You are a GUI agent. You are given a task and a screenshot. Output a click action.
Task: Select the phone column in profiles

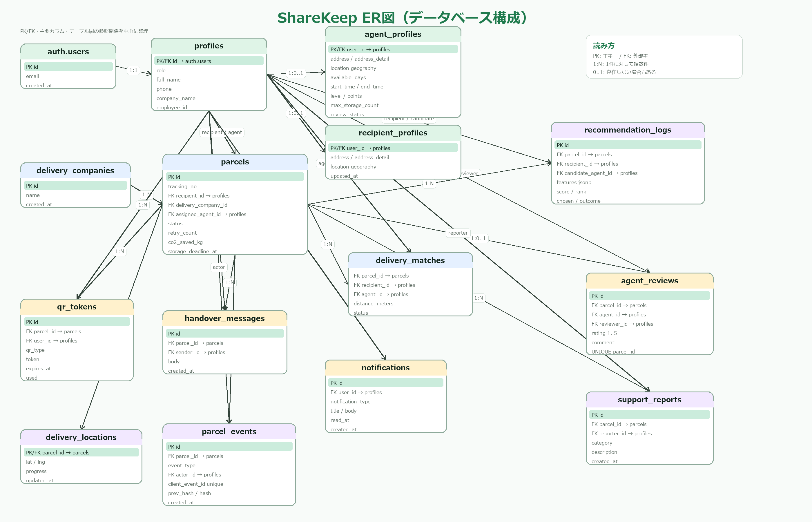click(164, 89)
